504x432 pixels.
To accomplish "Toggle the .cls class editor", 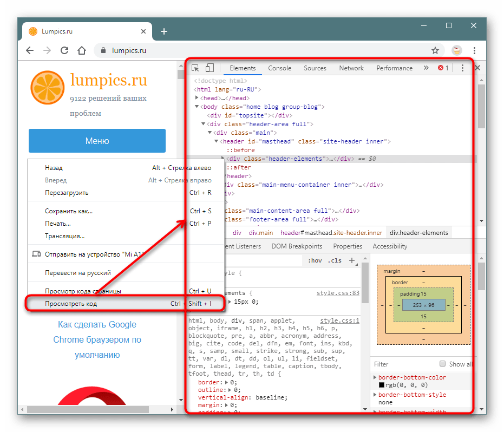I will pos(335,260).
